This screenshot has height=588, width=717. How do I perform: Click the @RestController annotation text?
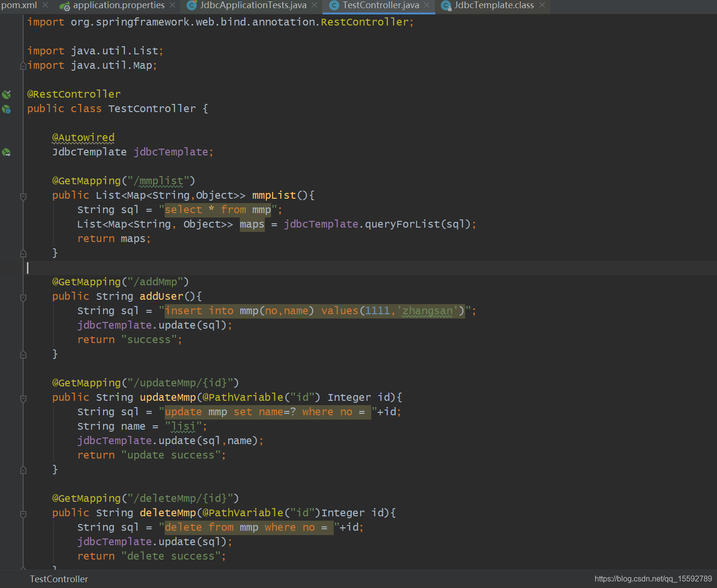click(x=74, y=94)
